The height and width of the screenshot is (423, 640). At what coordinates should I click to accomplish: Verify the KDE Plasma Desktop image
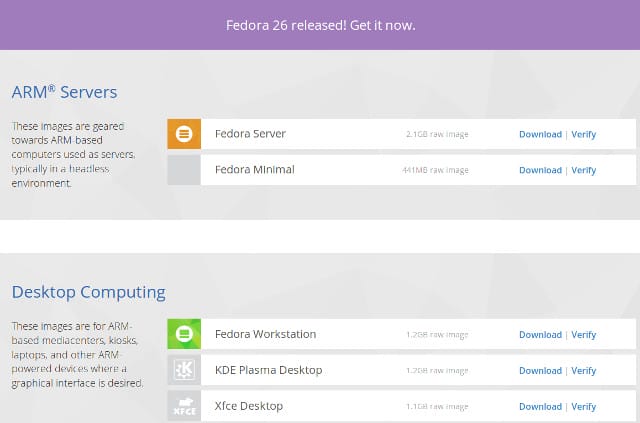click(x=584, y=371)
